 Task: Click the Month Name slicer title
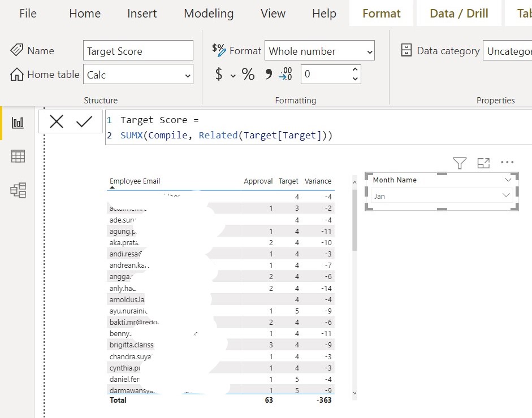[x=395, y=180]
